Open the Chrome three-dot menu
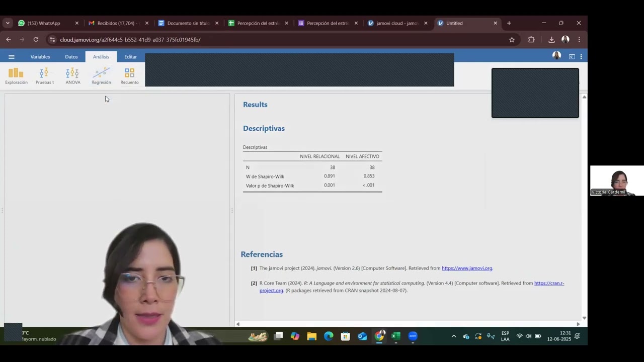This screenshot has width=644, height=362. pyautogui.click(x=579, y=39)
